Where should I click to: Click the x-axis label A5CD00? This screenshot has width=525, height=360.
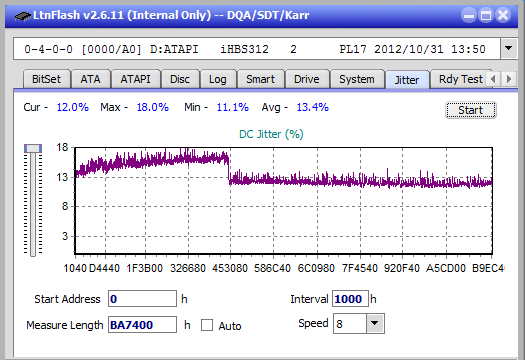(x=445, y=268)
